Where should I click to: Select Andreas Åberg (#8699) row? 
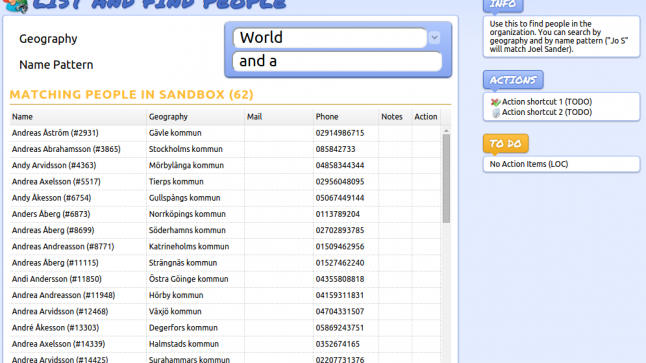point(225,230)
